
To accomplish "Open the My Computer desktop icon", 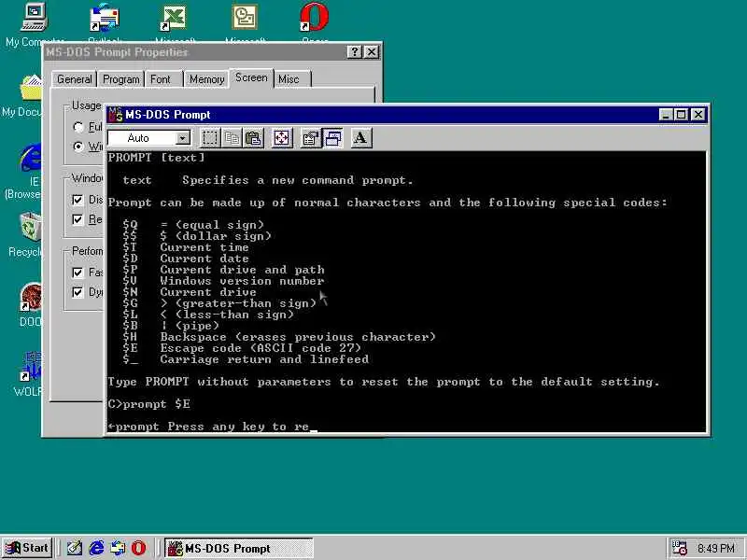I will [34, 24].
